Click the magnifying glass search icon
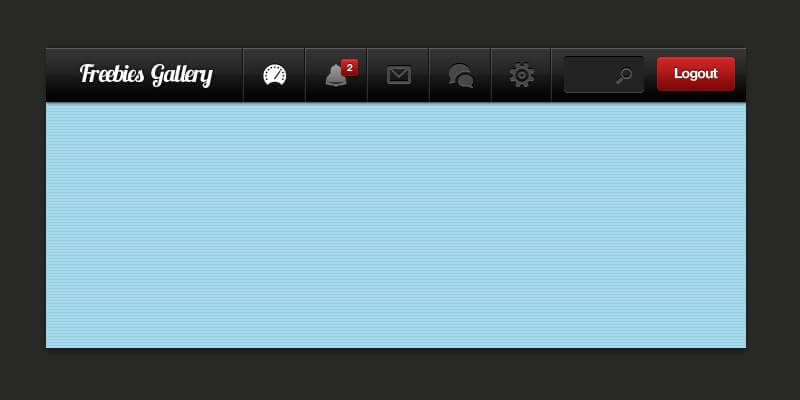800x400 pixels. pos(623,76)
